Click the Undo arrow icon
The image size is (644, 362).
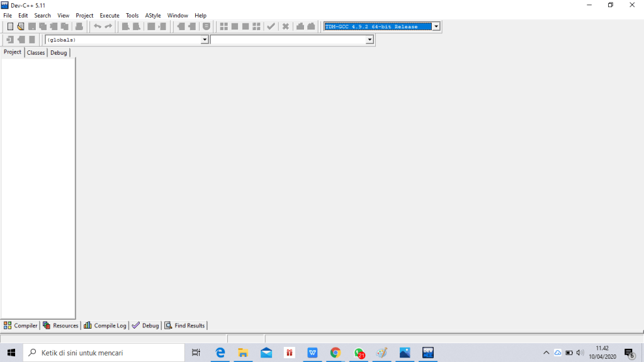98,26
